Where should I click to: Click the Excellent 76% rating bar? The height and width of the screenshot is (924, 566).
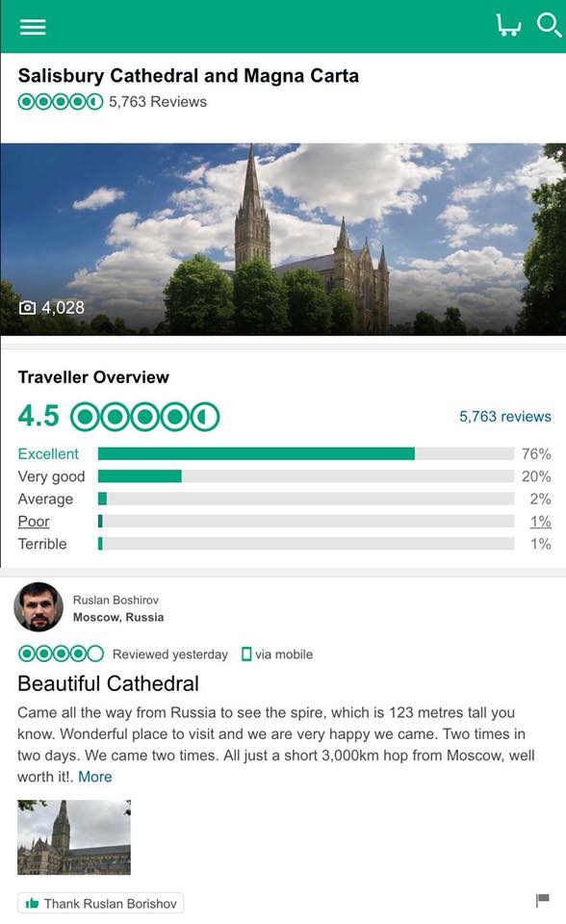tap(306, 453)
